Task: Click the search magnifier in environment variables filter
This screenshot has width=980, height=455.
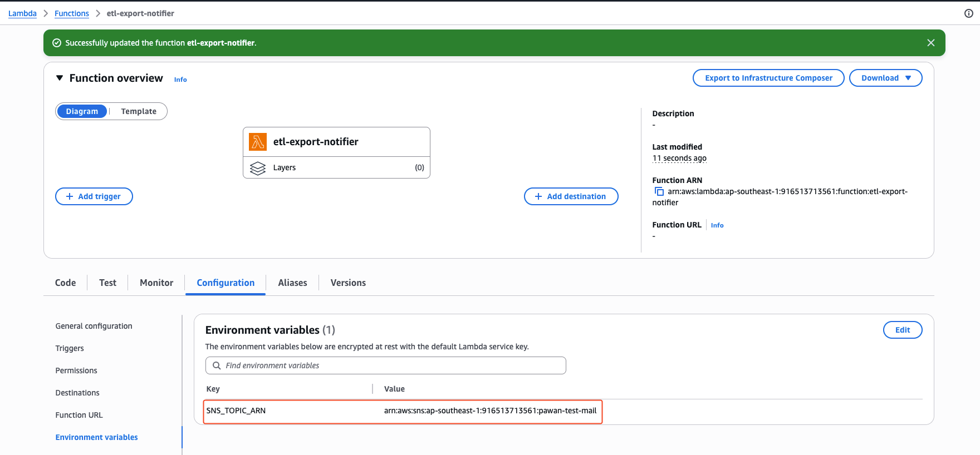Action: coord(217,365)
